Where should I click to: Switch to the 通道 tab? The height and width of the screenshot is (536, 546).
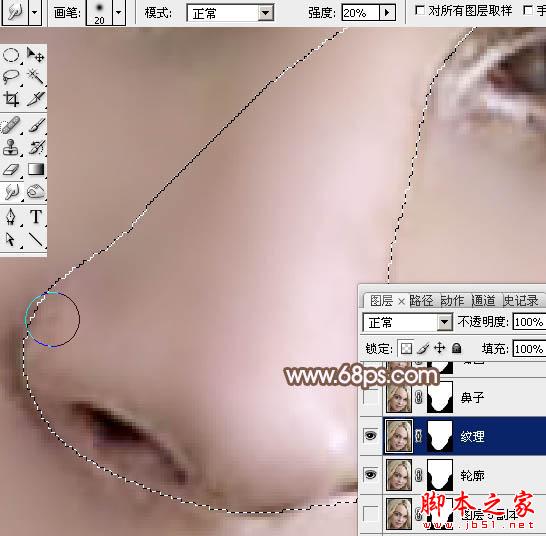coord(483,301)
